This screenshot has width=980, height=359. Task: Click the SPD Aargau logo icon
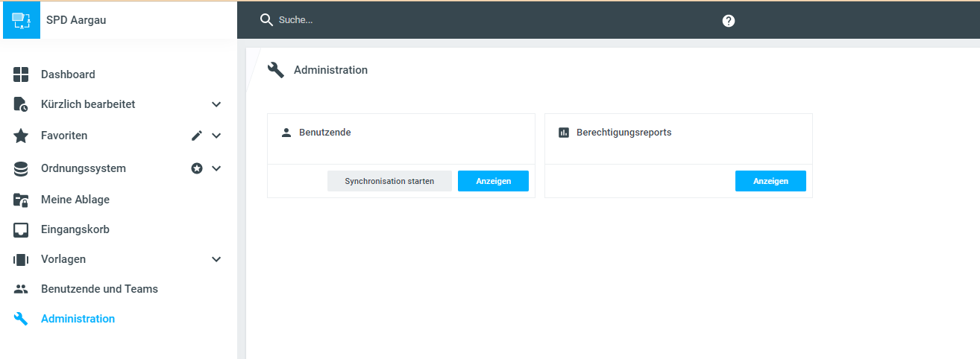pyautogui.click(x=21, y=20)
